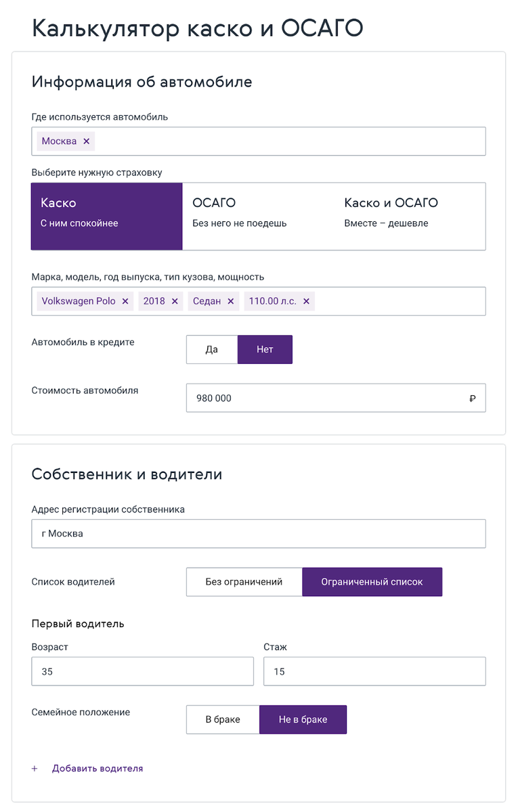This screenshot has height=812, width=518.
Task: Edit the Стоимость автомобиля field
Action: point(325,399)
